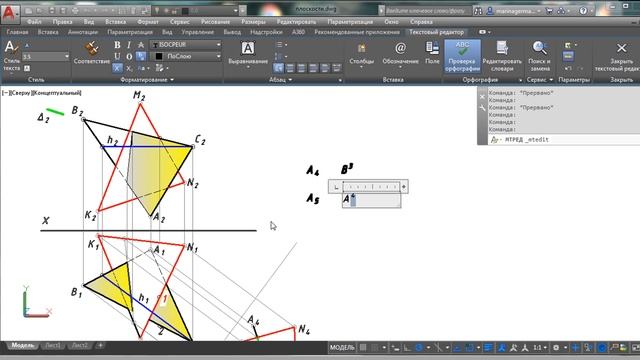Select left paragraph alignment icon
Viewport: 640px width, 360px height.
(290, 68)
